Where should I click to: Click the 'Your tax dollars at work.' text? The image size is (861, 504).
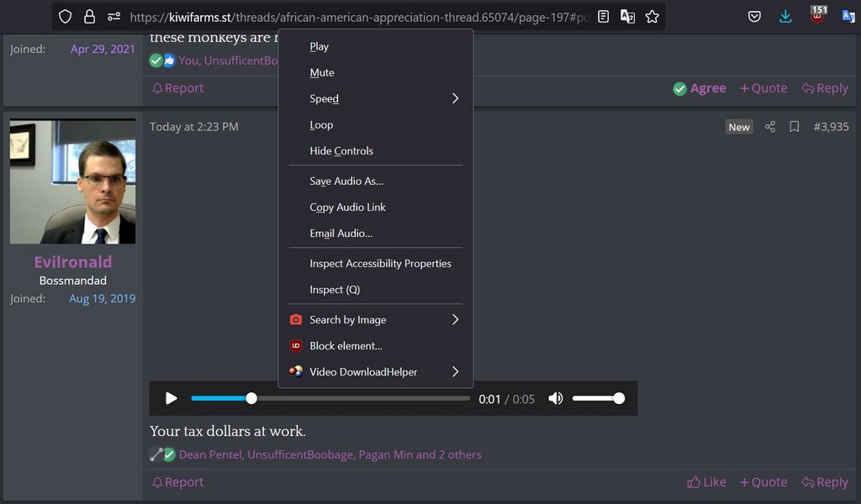228,431
